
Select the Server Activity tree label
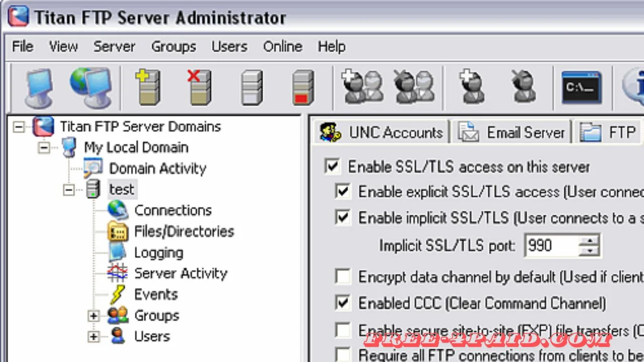181,273
